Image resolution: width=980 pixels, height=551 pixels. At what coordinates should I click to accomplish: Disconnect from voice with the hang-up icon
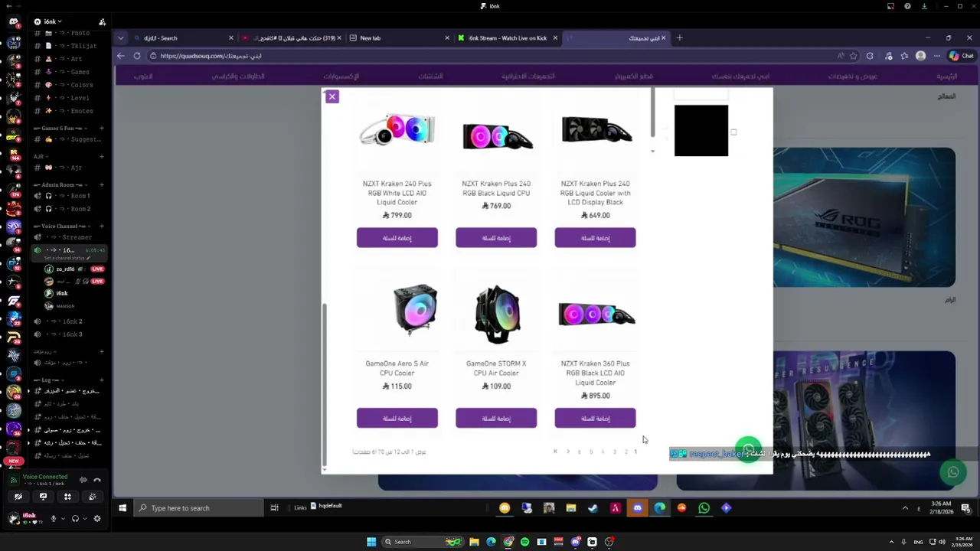[97, 480]
